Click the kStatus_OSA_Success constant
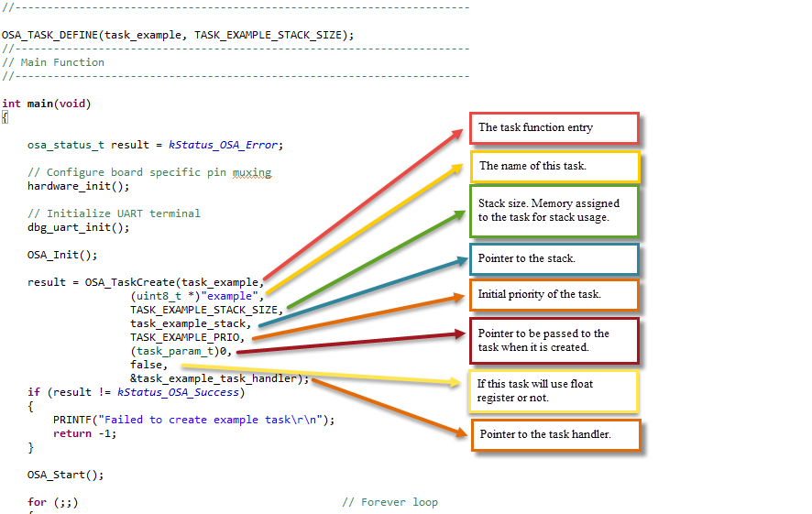The image size is (812, 514). 178,392
